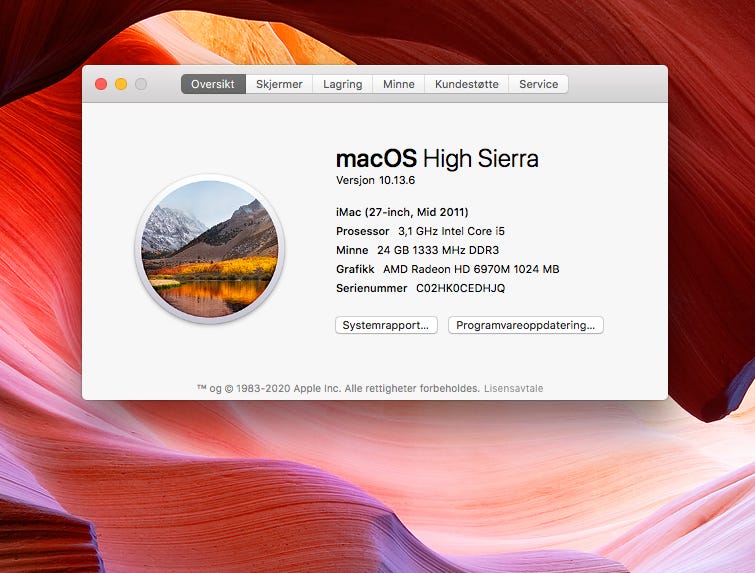
Task: Close the About This Mac window
Action: click(101, 84)
